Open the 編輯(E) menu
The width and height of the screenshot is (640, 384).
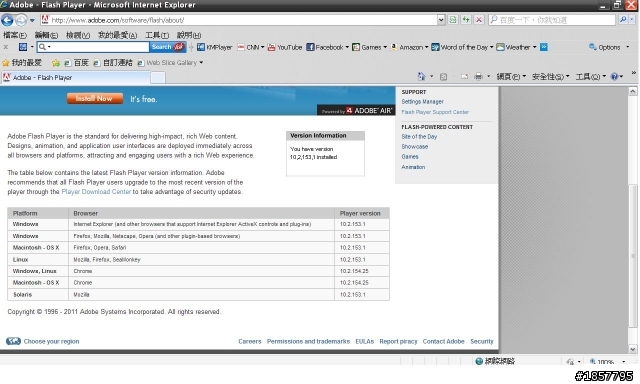[x=46, y=35]
